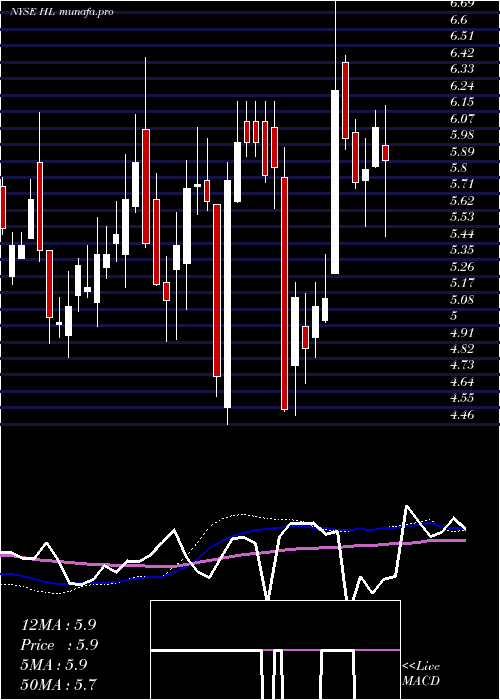The image size is (500, 700).
Task: Click the 6.15 price axis label
Action: click(x=462, y=102)
